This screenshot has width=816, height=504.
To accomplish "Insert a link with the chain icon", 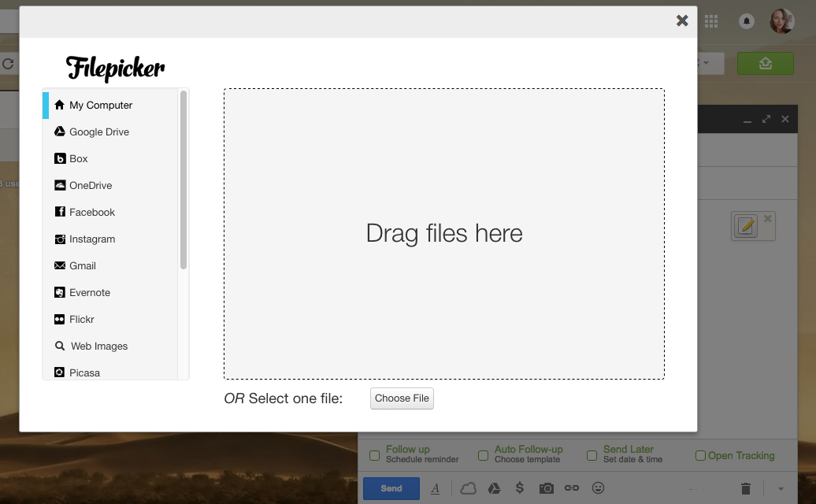I will (572, 488).
